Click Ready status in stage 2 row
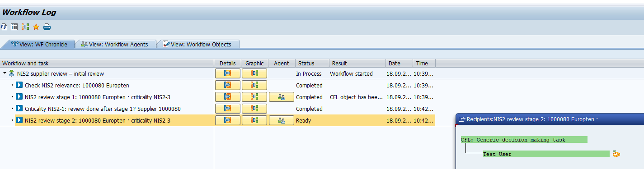This screenshot has width=644, height=169. coord(304,120)
